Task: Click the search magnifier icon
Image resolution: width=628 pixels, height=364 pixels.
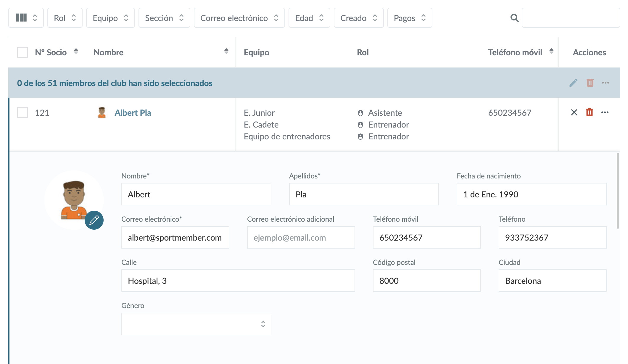Action: [x=514, y=18]
